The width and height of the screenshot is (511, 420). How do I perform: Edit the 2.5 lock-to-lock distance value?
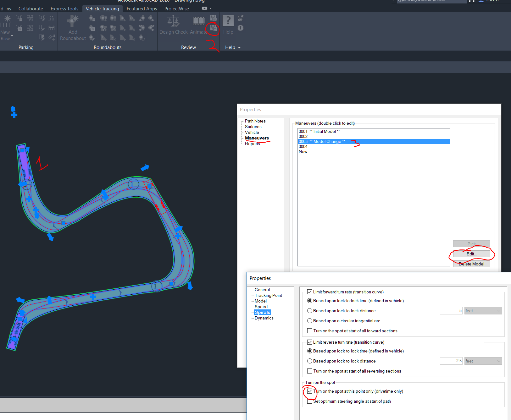click(x=451, y=361)
